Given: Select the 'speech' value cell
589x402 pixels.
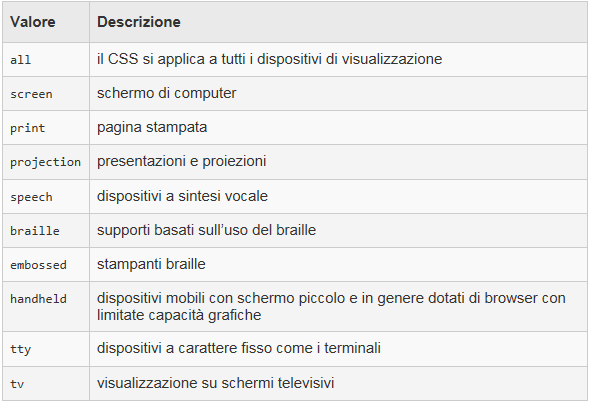Looking at the screenshot, I should (x=46, y=196).
